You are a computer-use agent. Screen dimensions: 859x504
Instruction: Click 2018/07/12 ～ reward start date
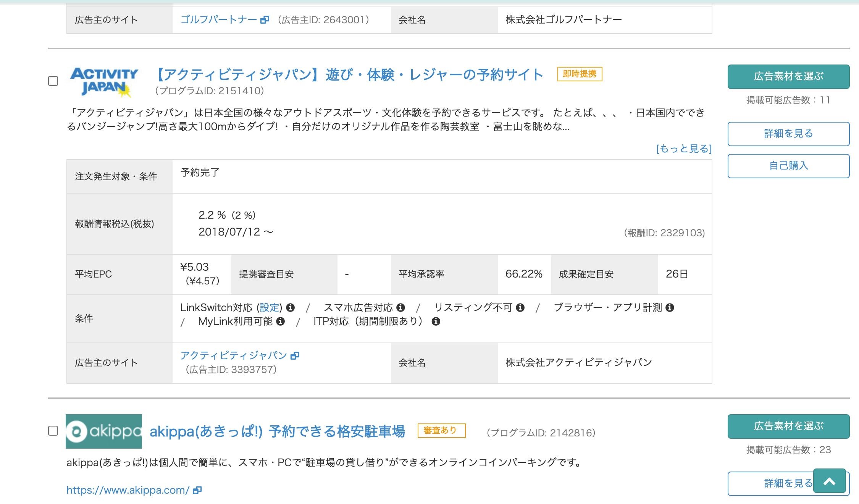(236, 232)
